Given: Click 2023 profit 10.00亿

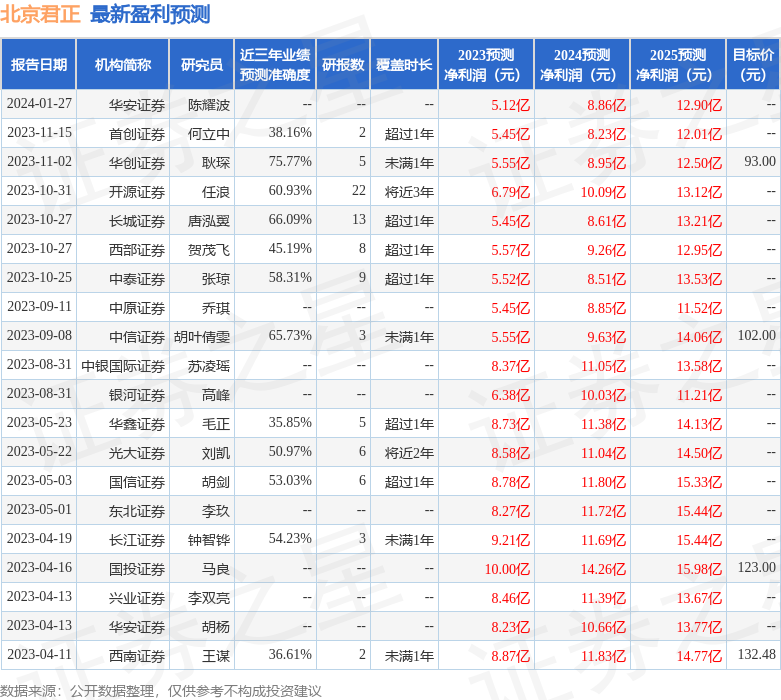Looking at the screenshot, I should [x=507, y=568].
